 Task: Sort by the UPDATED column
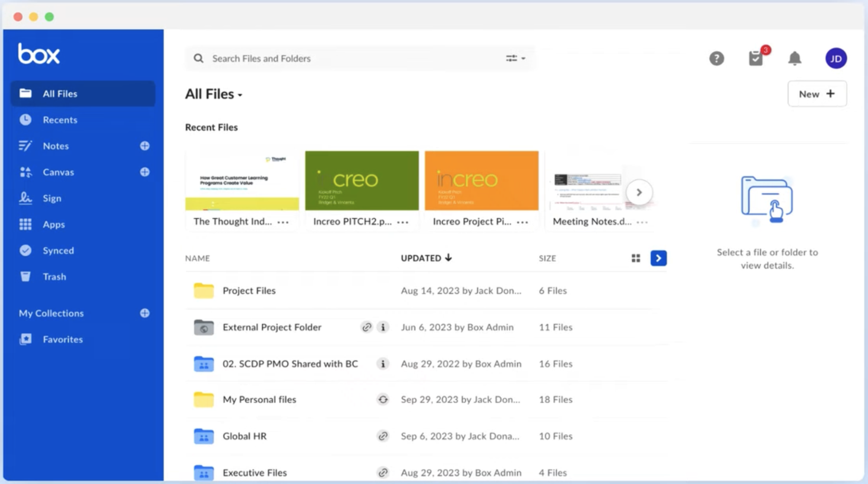(426, 258)
